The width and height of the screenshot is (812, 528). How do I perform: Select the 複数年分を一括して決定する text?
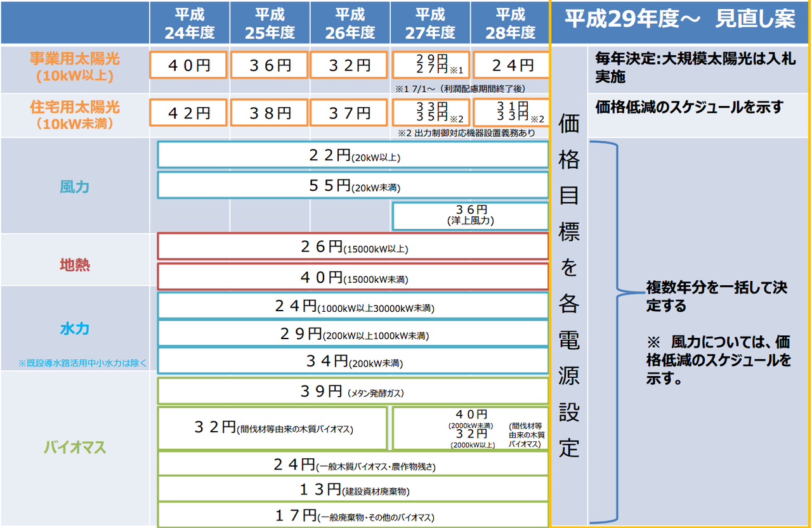(717, 296)
